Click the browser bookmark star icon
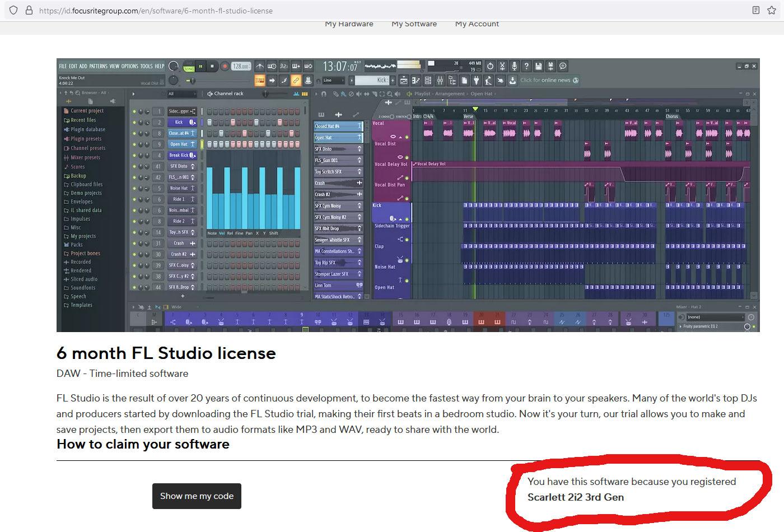 click(69, 101)
